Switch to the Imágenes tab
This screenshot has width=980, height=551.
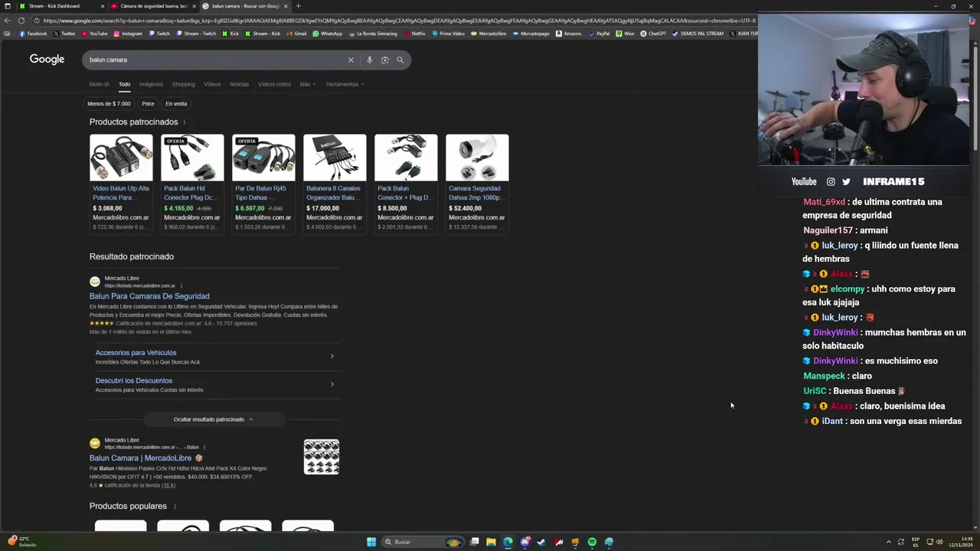click(x=151, y=84)
